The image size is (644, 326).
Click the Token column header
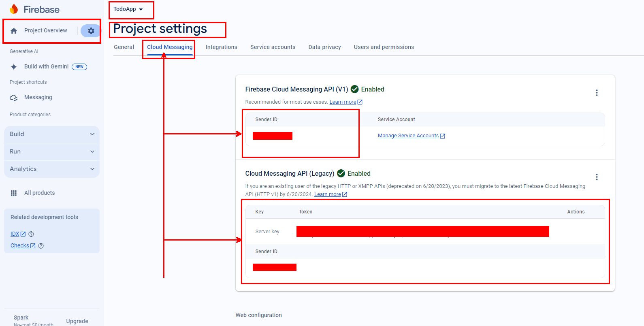click(x=305, y=212)
